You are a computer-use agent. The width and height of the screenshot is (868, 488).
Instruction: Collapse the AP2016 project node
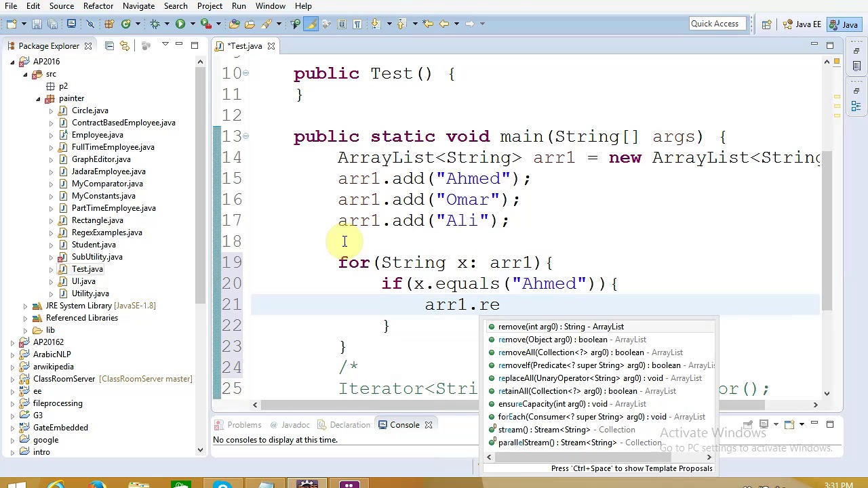(x=12, y=62)
